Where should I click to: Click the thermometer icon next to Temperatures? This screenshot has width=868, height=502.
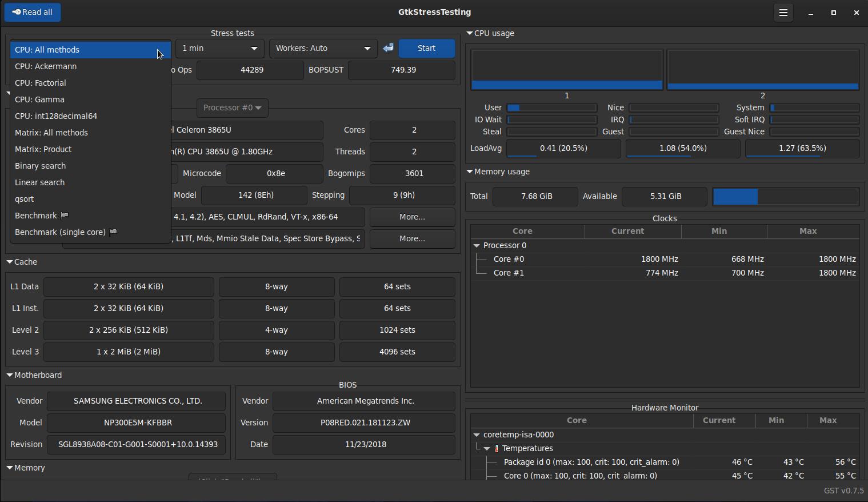point(497,449)
